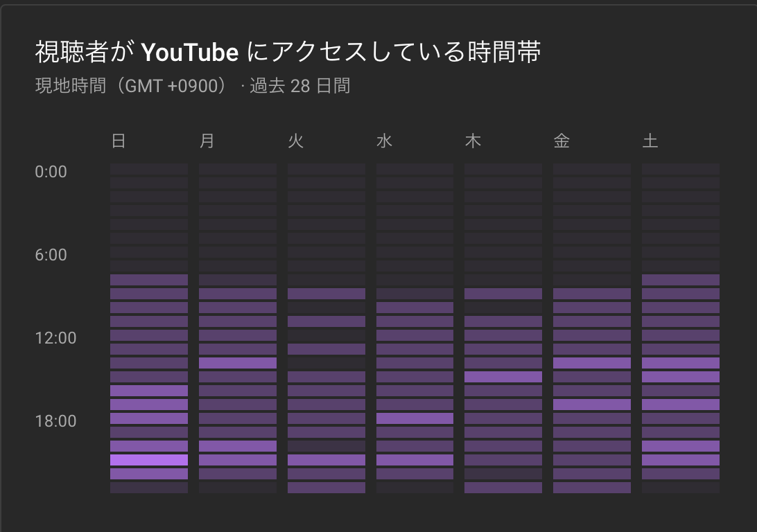Select the Sunday 16:00 heatmap cell
Image resolution: width=757 pixels, height=532 pixels.
[x=149, y=390]
